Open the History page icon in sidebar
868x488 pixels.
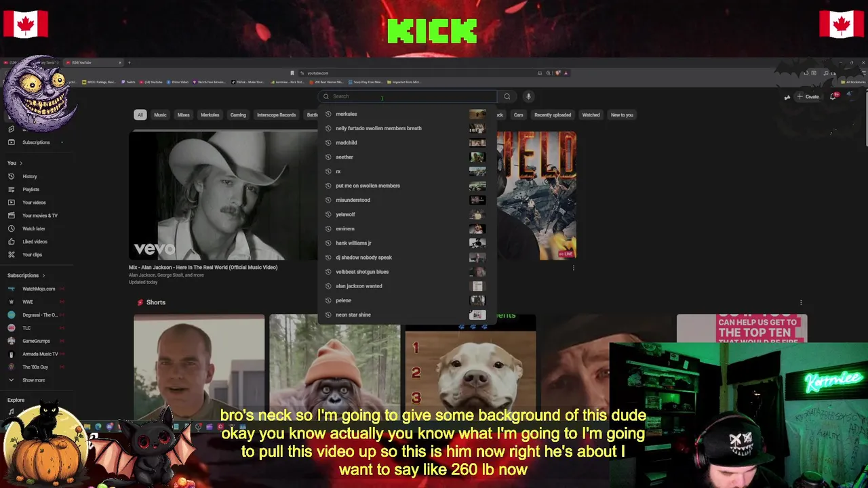click(11, 176)
